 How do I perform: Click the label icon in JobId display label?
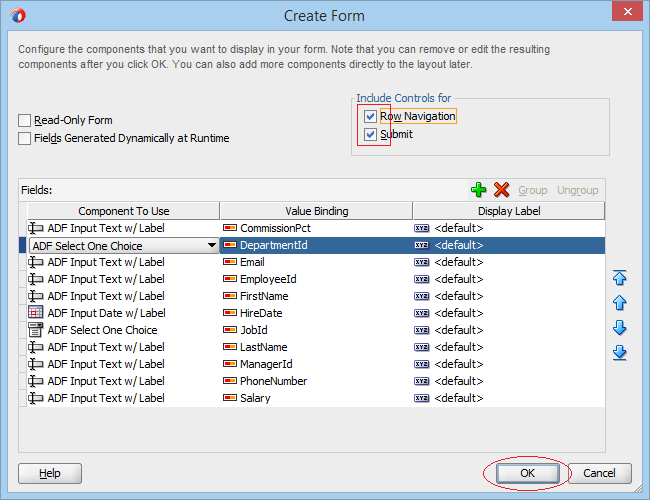(x=422, y=330)
